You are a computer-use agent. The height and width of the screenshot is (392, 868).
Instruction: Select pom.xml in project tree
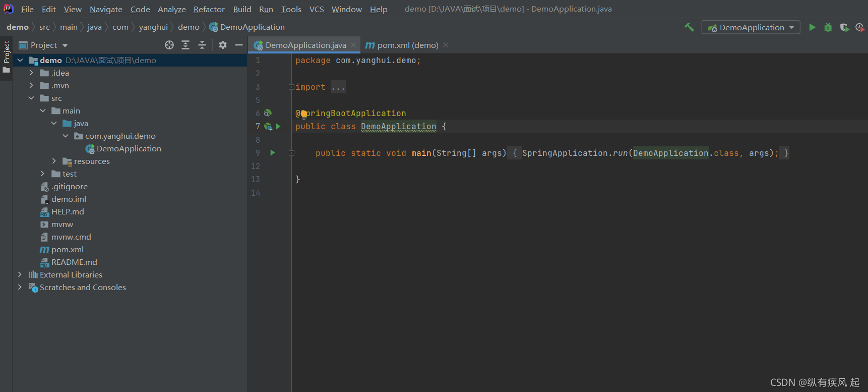pos(67,249)
